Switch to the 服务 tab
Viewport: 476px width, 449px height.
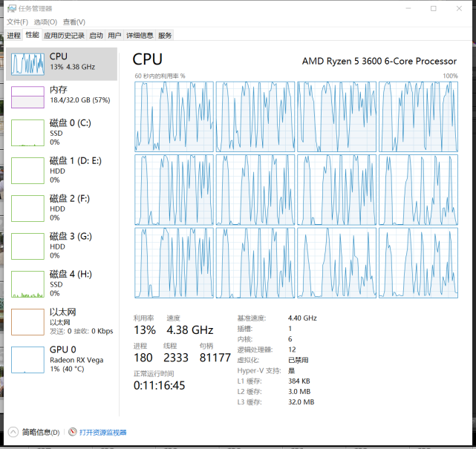[x=165, y=36]
